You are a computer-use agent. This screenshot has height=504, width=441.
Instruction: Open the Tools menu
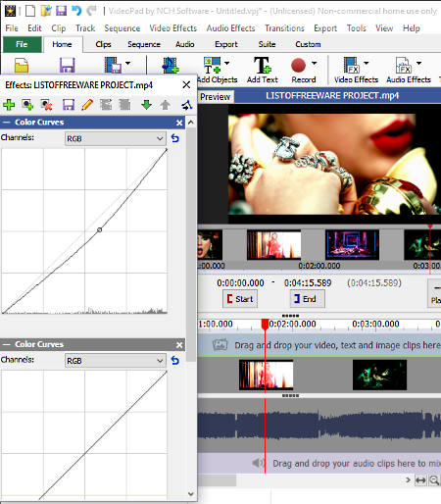click(357, 28)
